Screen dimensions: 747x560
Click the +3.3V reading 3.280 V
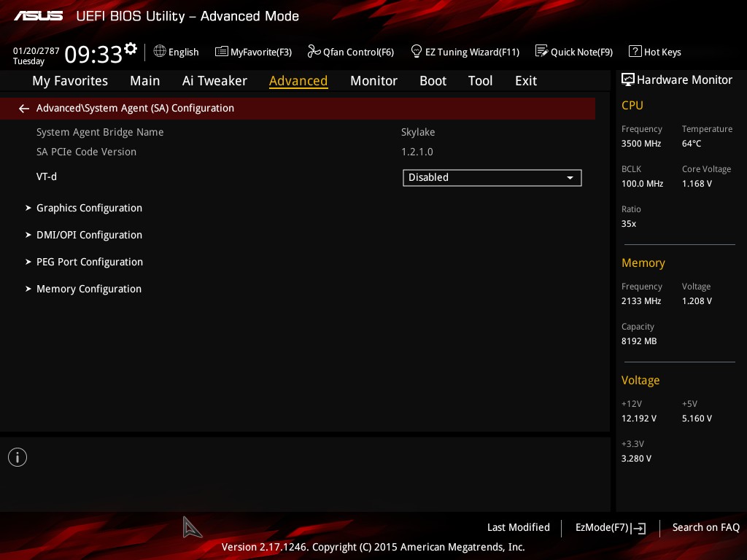tap(636, 458)
